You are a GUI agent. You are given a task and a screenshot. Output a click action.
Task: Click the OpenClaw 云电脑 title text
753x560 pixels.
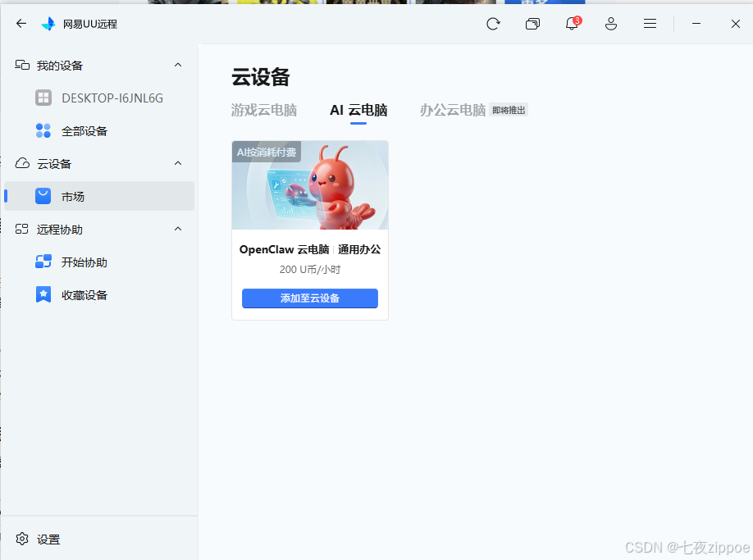(285, 249)
